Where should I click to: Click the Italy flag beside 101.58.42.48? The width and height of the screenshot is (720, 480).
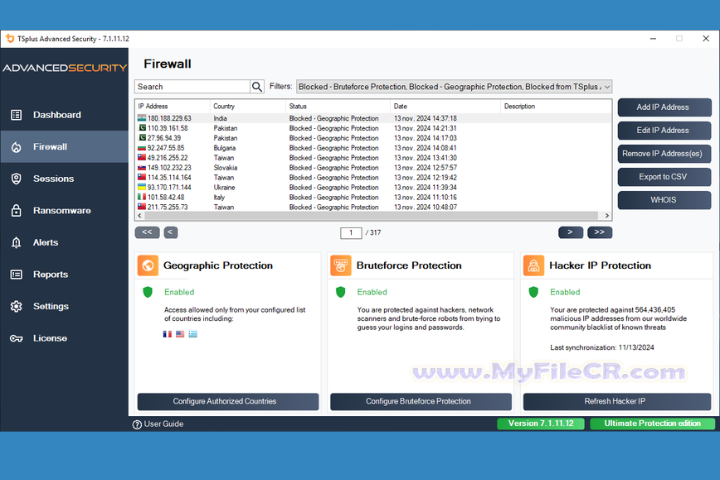pyautogui.click(x=142, y=197)
